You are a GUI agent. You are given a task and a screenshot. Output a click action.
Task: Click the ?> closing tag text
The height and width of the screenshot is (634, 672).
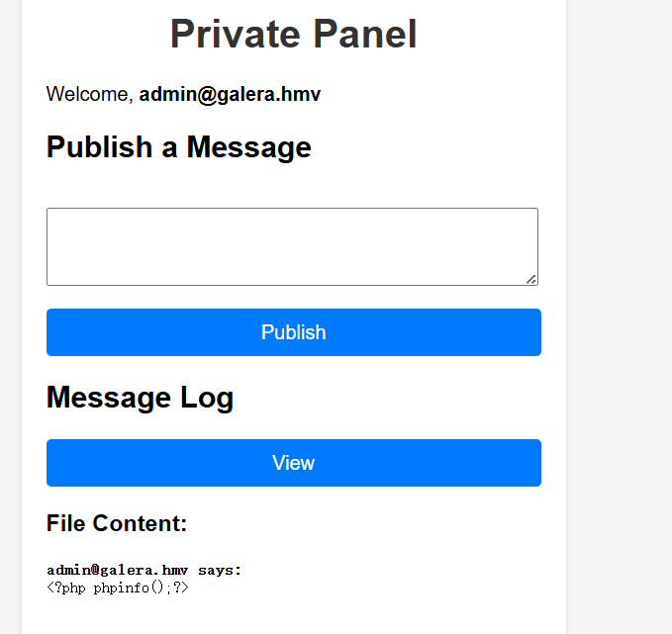pos(181,588)
